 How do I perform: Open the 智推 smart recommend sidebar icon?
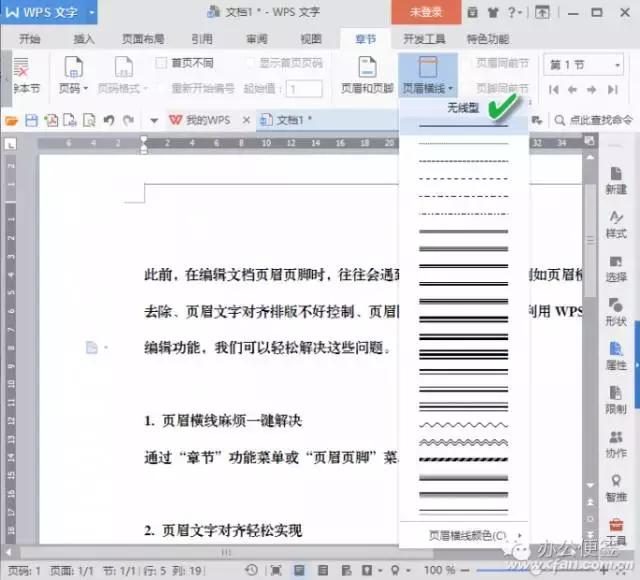click(616, 488)
